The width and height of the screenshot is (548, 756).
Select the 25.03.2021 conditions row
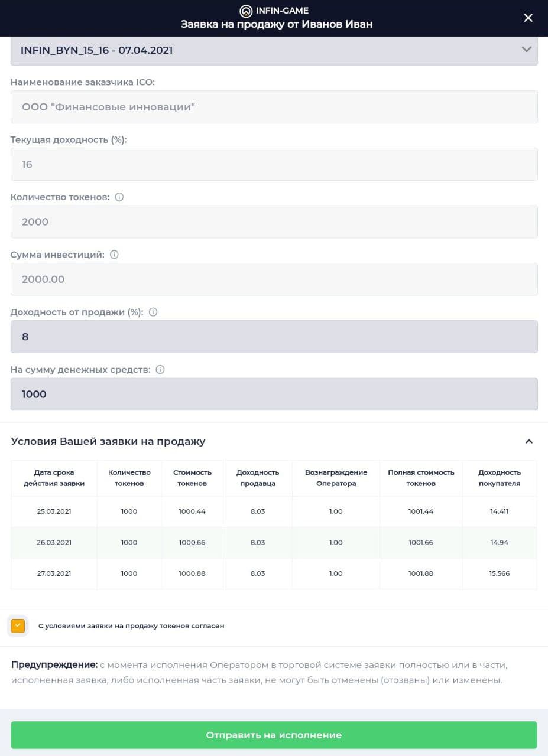(274, 511)
